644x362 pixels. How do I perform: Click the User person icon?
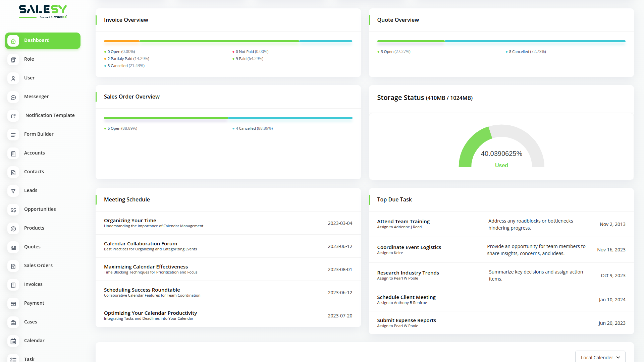(x=13, y=78)
